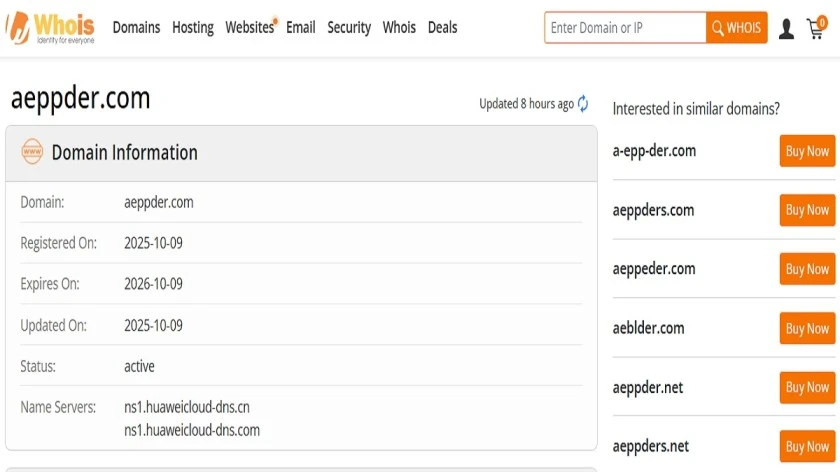Click the Interested in similar domains heading

click(x=696, y=109)
